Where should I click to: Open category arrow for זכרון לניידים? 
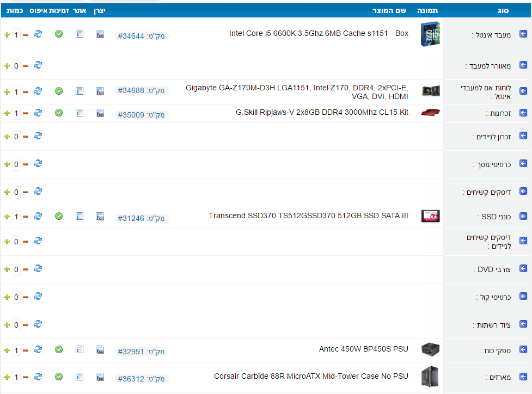click(523, 136)
